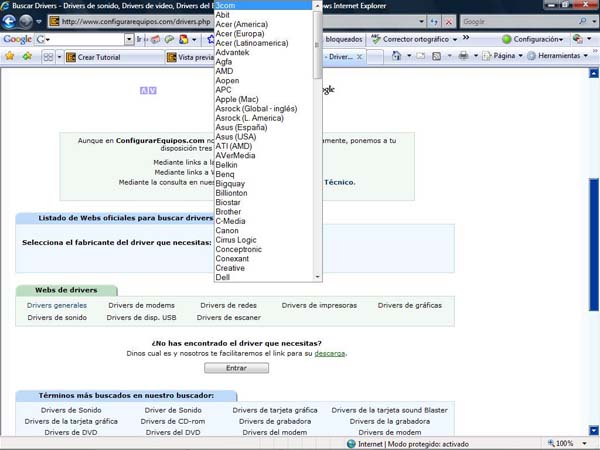Open a new blank tab
The width and height of the screenshot is (600, 450).
tap(374, 57)
